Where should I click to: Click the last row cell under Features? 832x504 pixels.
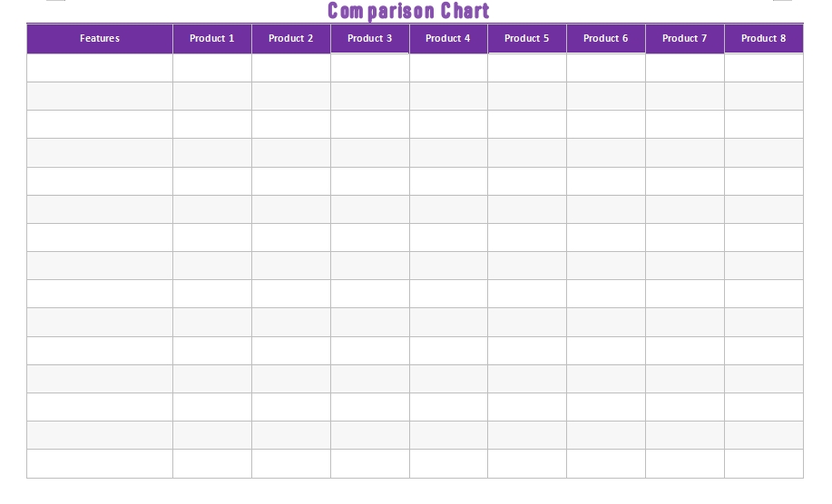[x=100, y=463]
